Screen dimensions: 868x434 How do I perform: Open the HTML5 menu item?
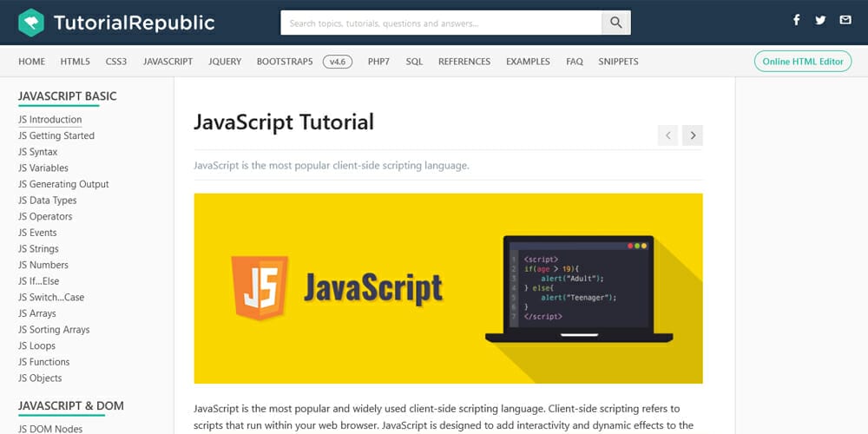coord(75,62)
